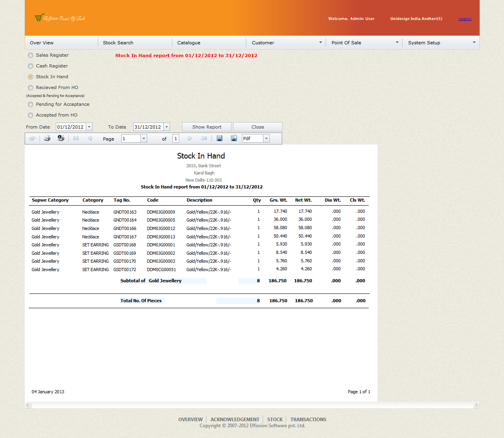Click total pages box after 'of'
Screen dimensions: 504x438
176,139
